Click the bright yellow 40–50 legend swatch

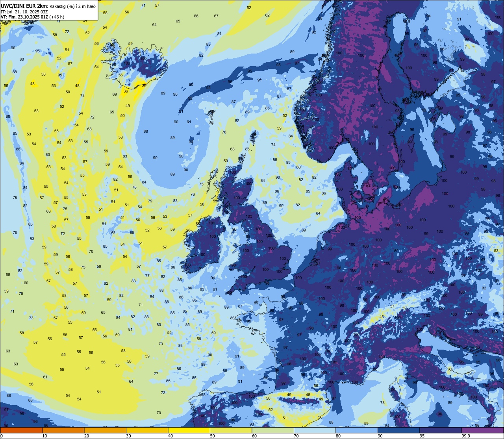coord(189,430)
